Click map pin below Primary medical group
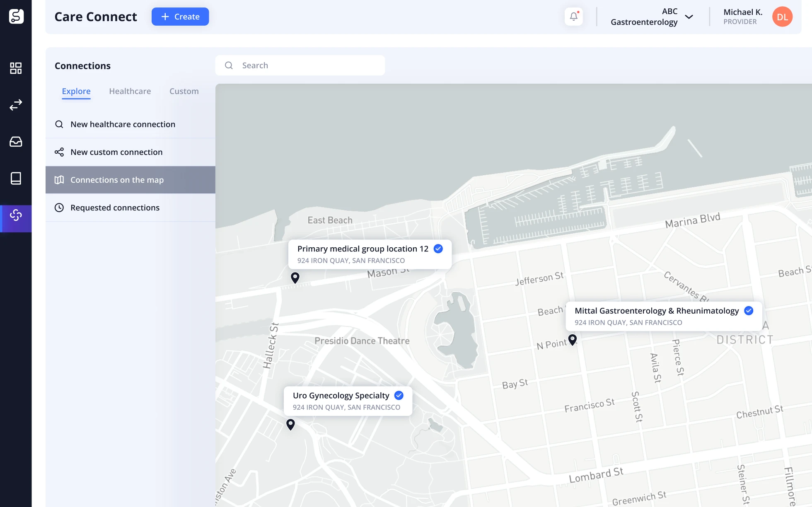The image size is (812, 507). click(295, 278)
